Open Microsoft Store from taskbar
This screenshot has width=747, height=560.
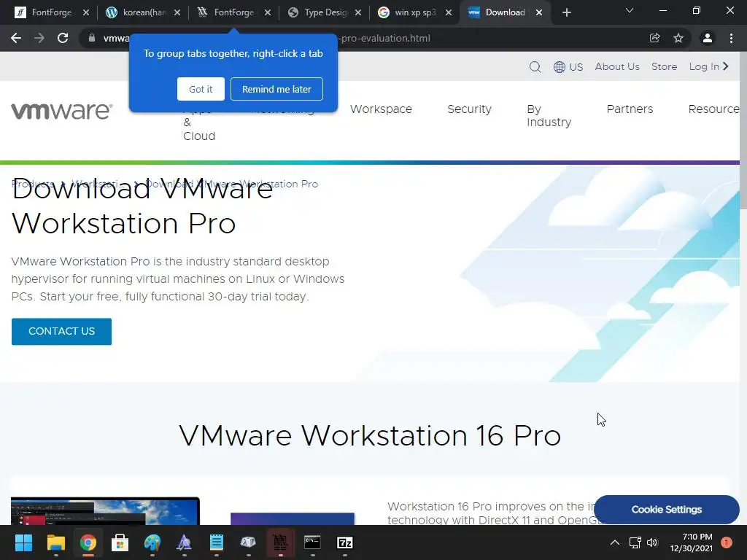[x=120, y=542]
